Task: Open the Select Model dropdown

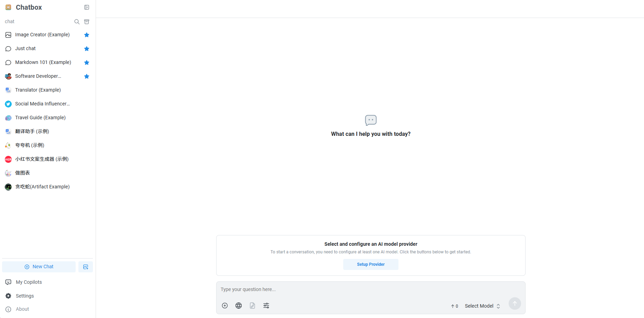Action: [x=482, y=306]
